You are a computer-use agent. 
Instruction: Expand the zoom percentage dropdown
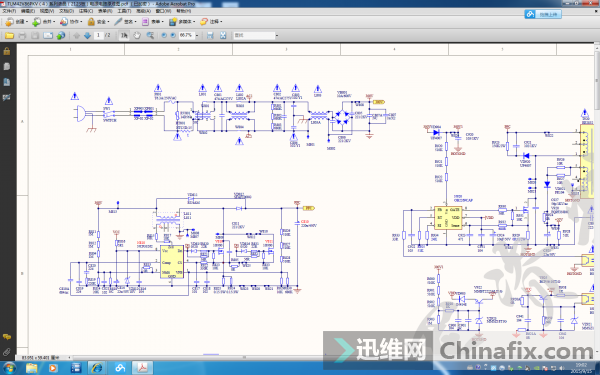(197, 35)
